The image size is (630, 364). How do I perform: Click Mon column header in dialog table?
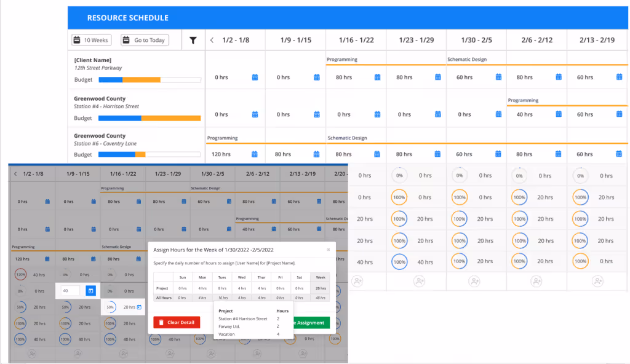click(202, 277)
